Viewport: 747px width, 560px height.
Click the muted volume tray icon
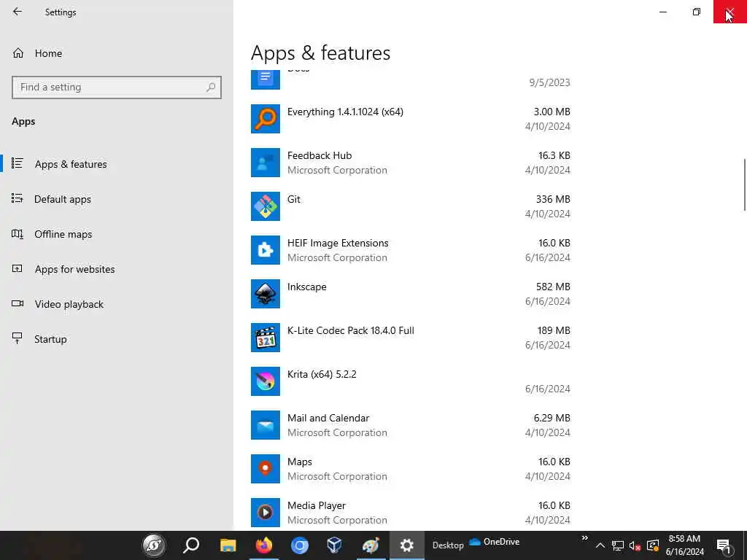tap(635, 545)
